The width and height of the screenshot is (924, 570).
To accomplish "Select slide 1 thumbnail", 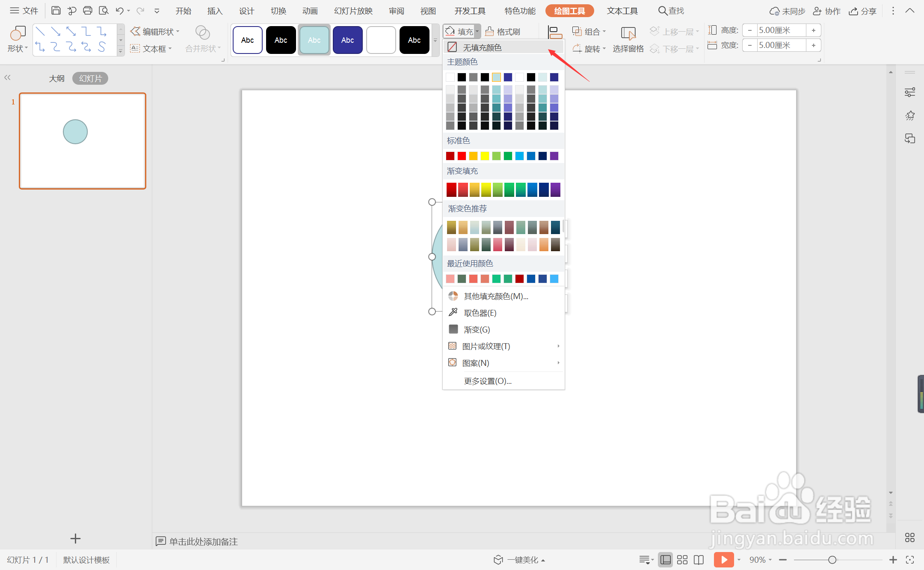I will click(83, 141).
